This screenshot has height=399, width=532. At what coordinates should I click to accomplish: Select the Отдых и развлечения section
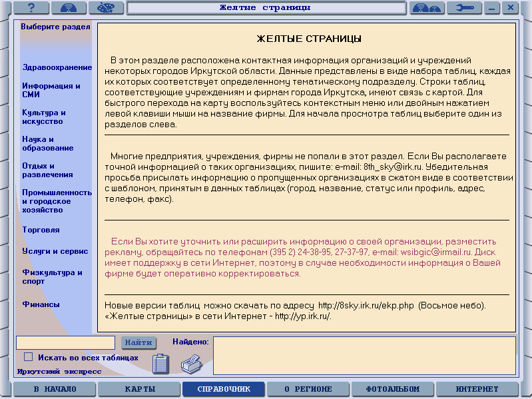click(x=47, y=170)
